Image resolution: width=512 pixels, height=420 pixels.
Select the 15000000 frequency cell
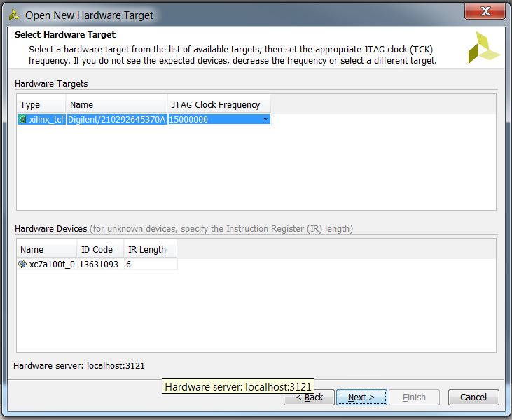click(219, 119)
